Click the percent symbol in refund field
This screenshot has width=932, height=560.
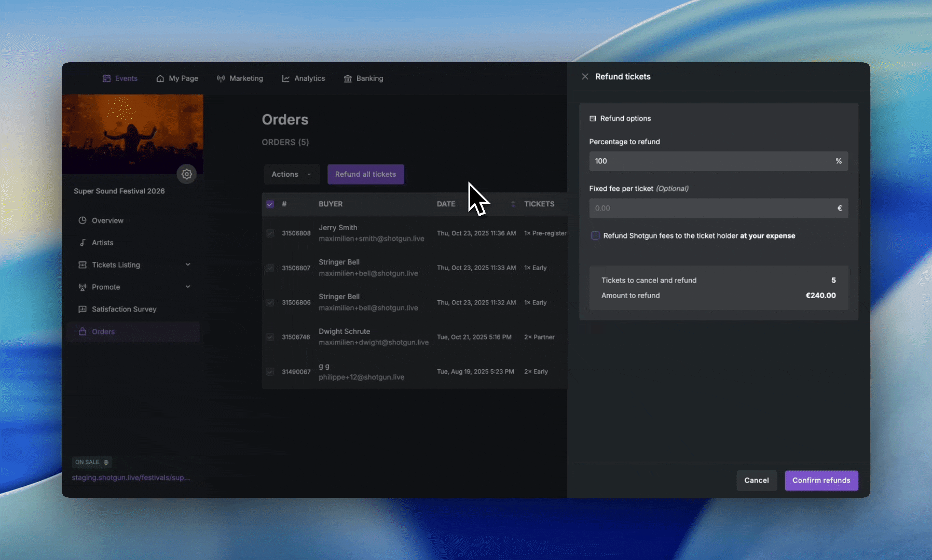tap(839, 161)
